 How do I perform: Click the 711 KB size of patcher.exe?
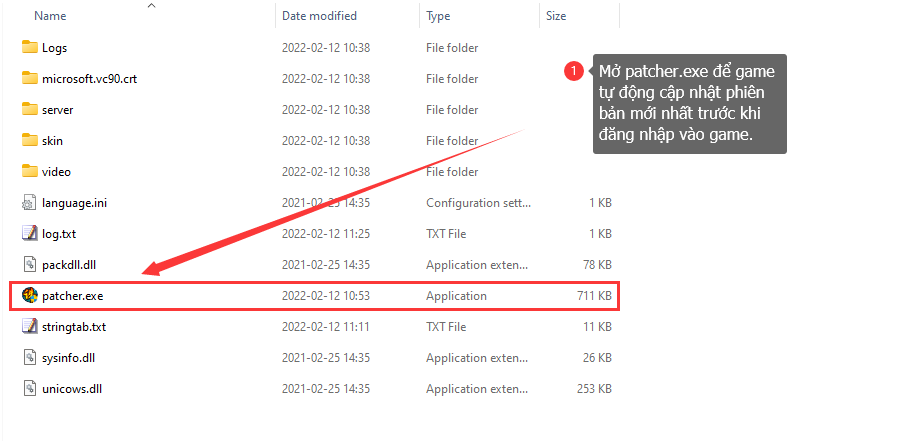click(594, 296)
